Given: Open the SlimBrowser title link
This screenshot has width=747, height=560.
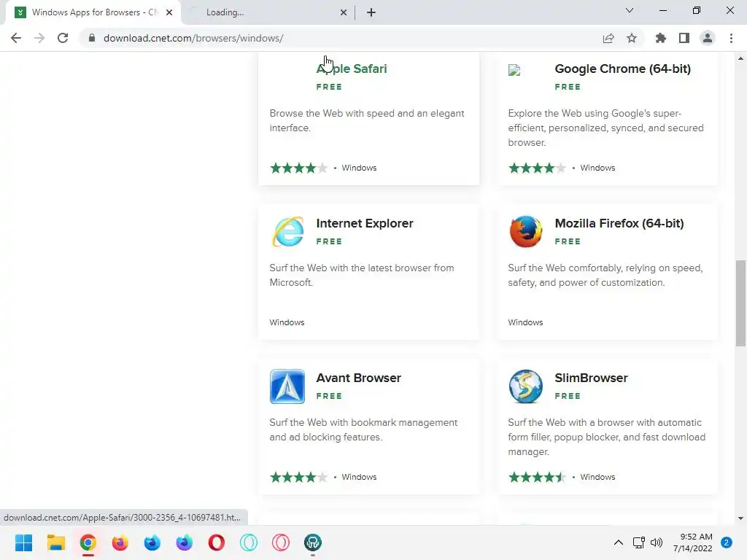Looking at the screenshot, I should (591, 378).
